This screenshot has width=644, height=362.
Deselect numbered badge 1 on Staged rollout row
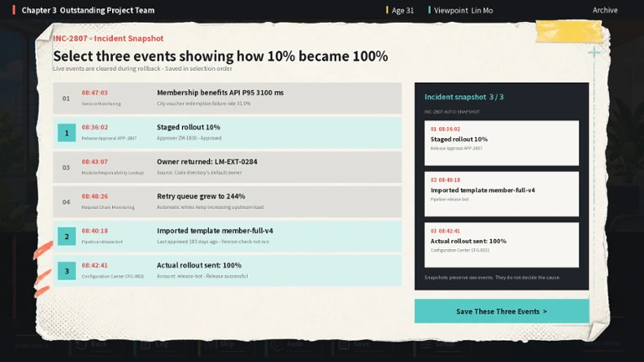[67, 133]
